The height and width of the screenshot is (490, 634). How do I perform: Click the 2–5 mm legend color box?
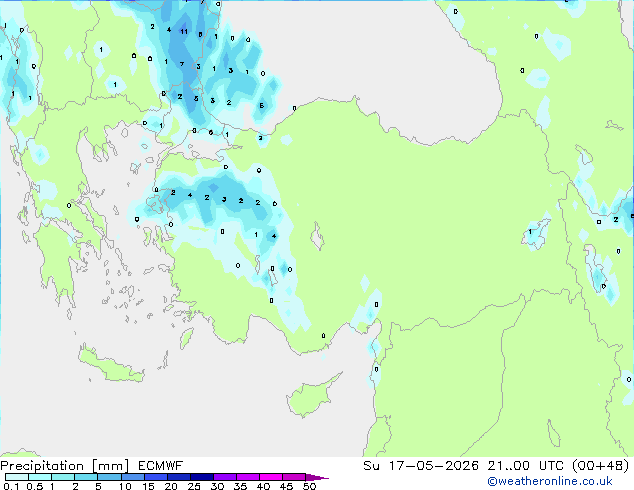(86, 477)
